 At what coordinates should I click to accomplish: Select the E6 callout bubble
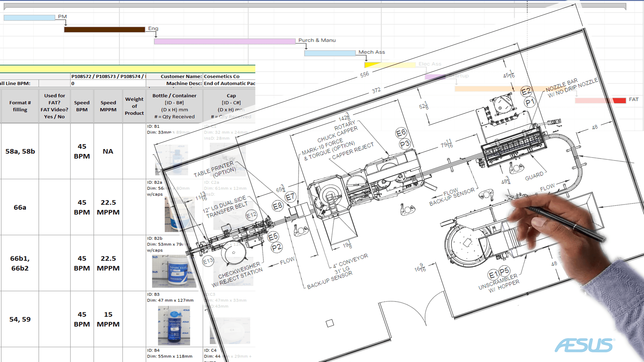pos(401,133)
